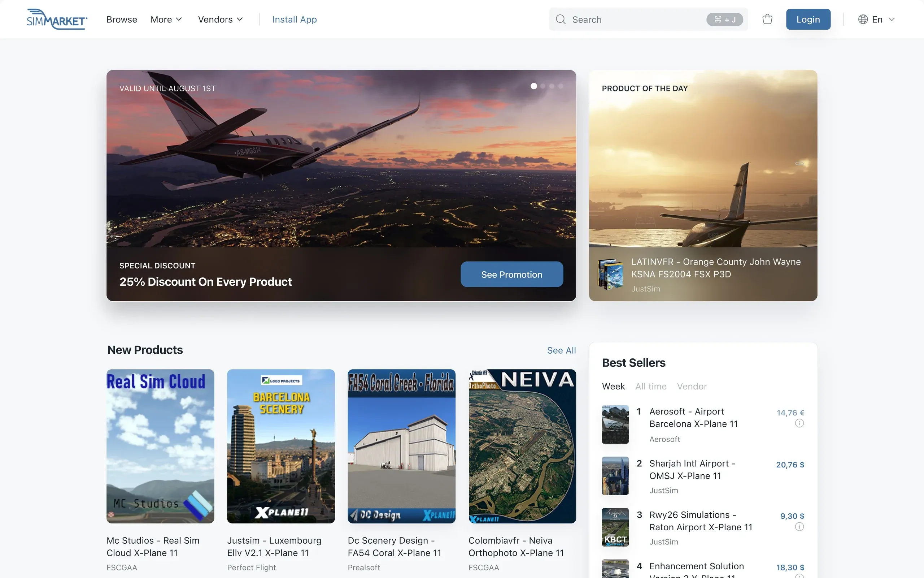The height and width of the screenshot is (578, 924).
Task: Click the 20,76 $ price
Action: pyautogui.click(x=790, y=465)
